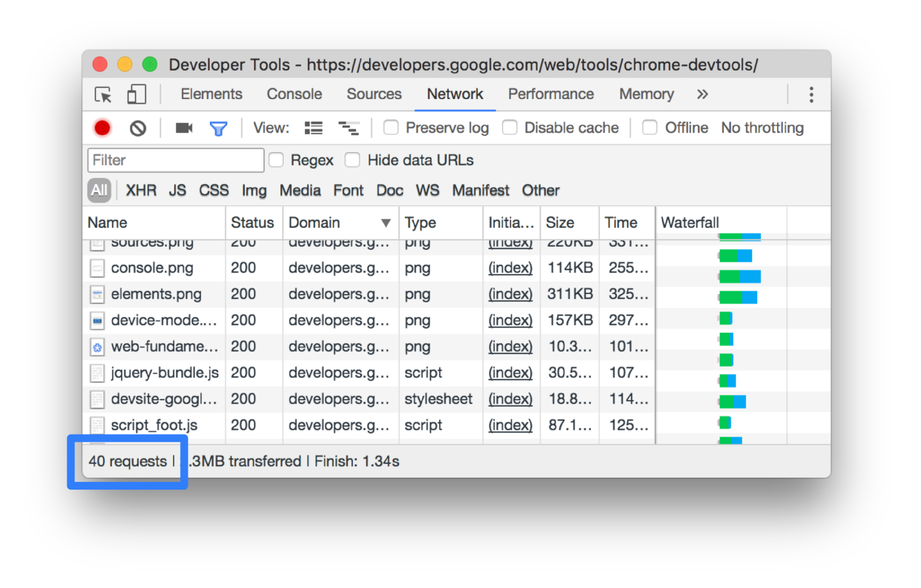Viewport: 921px width, 588px height.
Task: Click the web-fundame file icon
Action: coord(97,347)
